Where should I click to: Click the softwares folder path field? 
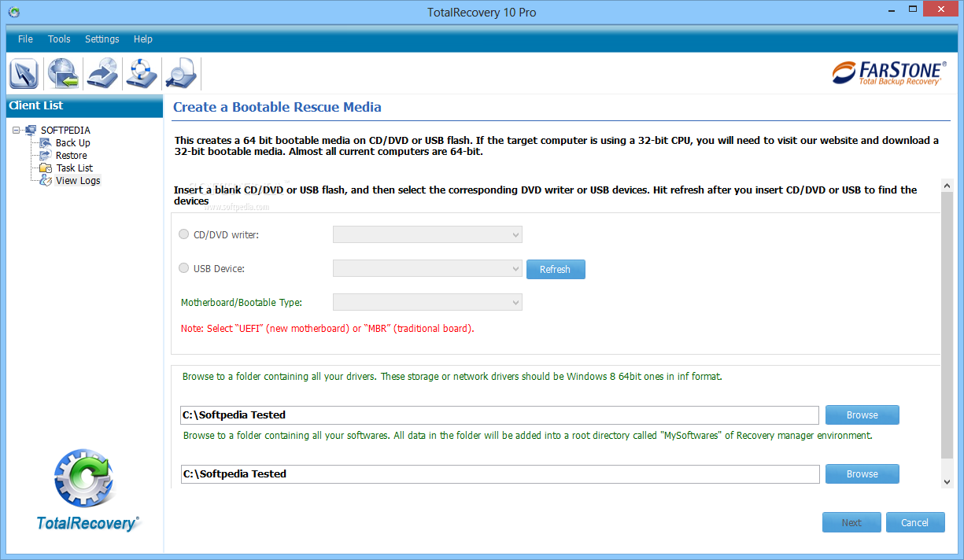pos(500,473)
